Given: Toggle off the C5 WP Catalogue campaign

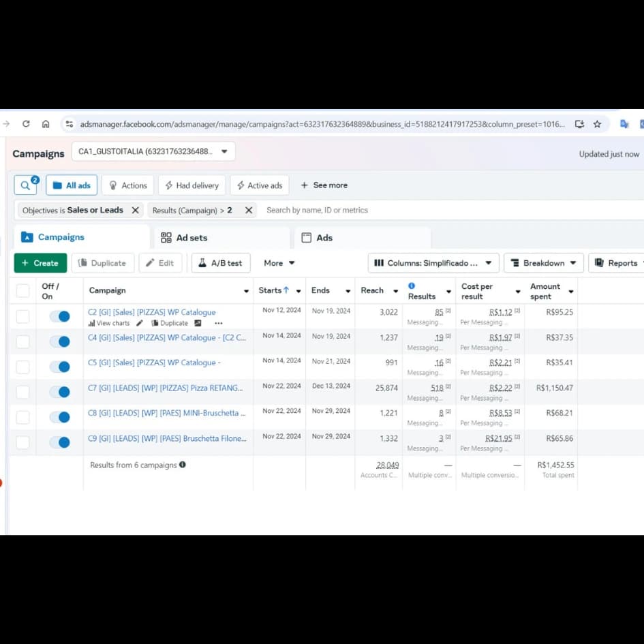Looking at the screenshot, I should point(60,367).
